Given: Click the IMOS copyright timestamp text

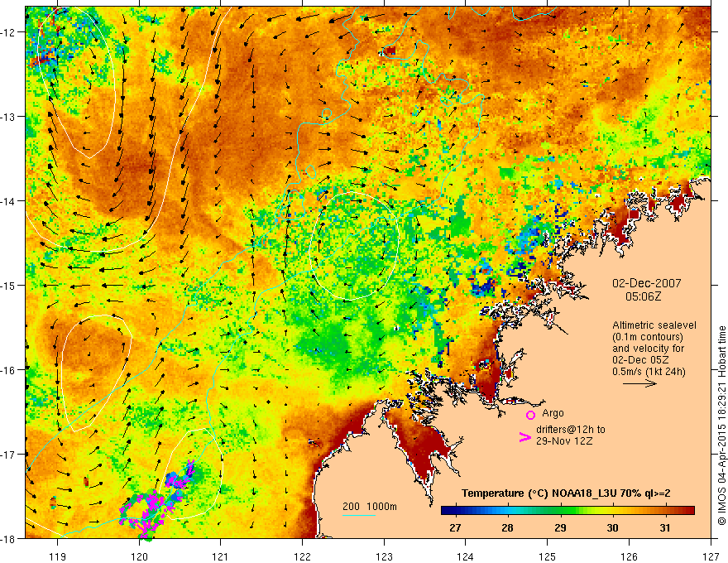Looking at the screenshot, I should coord(721,426).
